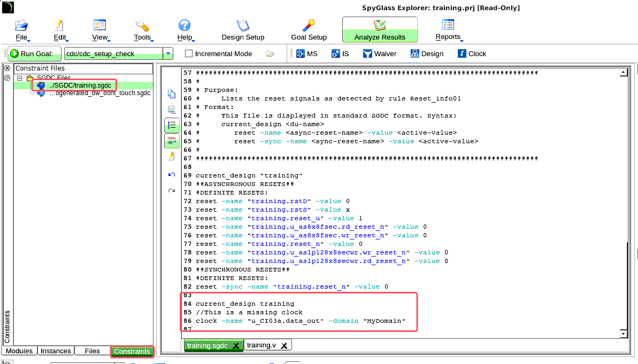Click line 82 reset -sync text
The height and width of the screenshot is (364, 638).
tap(292, 286)
